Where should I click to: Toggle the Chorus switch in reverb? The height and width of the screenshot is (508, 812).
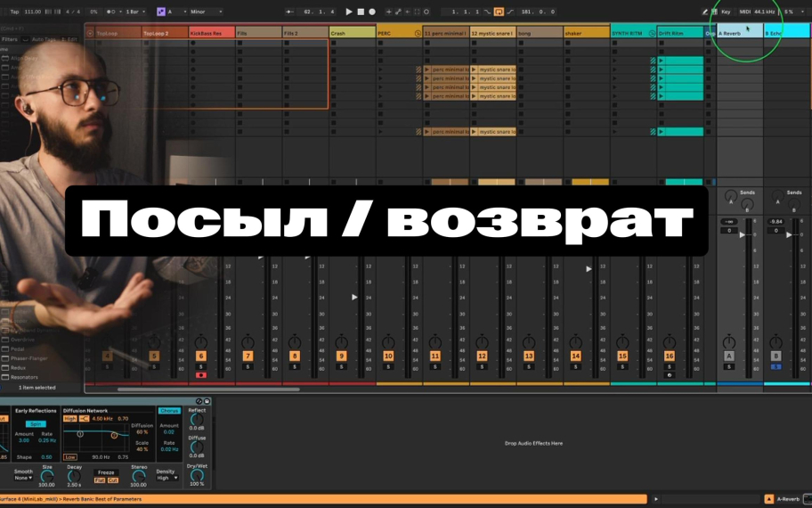(168, 411)
